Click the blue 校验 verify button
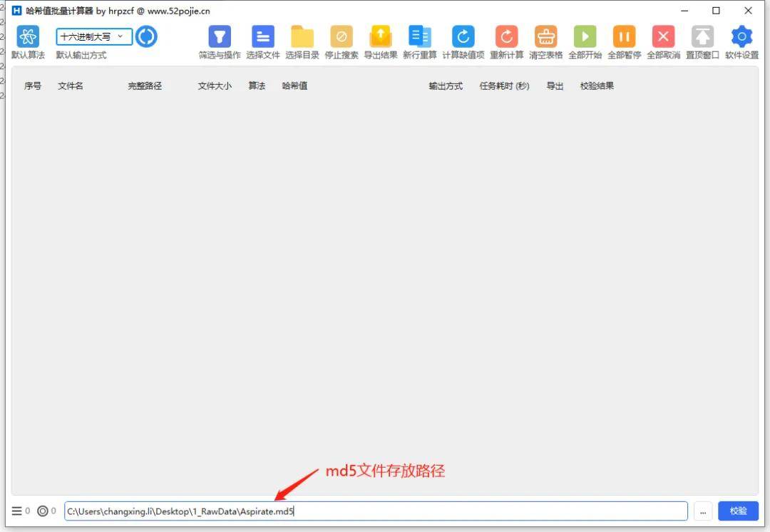770x532 pixels. [x=738, y=511]
